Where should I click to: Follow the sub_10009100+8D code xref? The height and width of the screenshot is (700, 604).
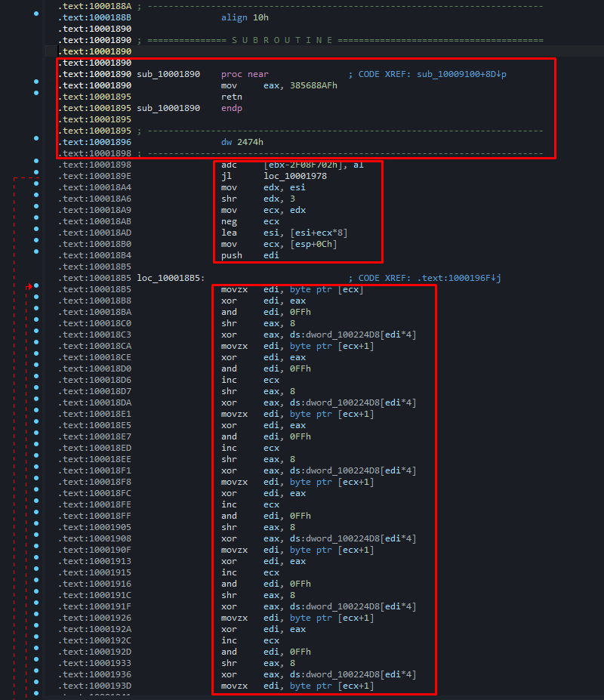point(461,74)
